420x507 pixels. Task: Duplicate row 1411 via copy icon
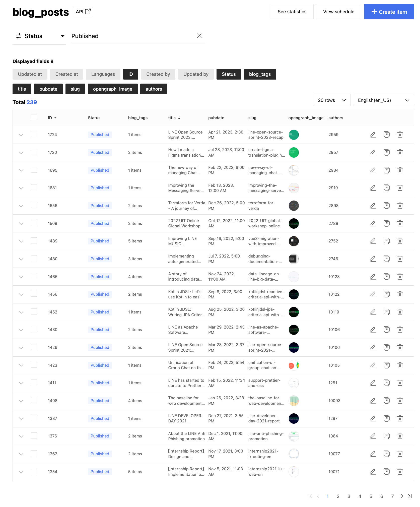(x=387, y=383)
